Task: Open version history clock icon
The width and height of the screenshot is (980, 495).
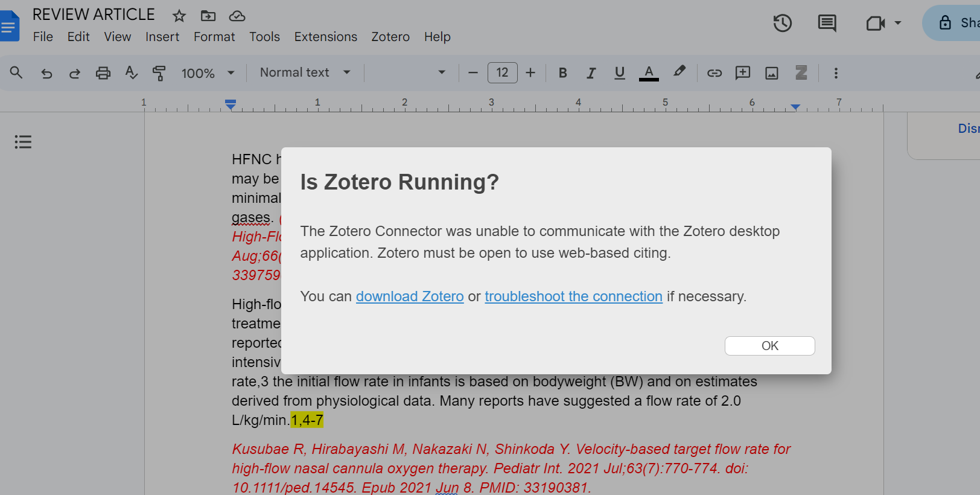Action: tap(783, 24)
